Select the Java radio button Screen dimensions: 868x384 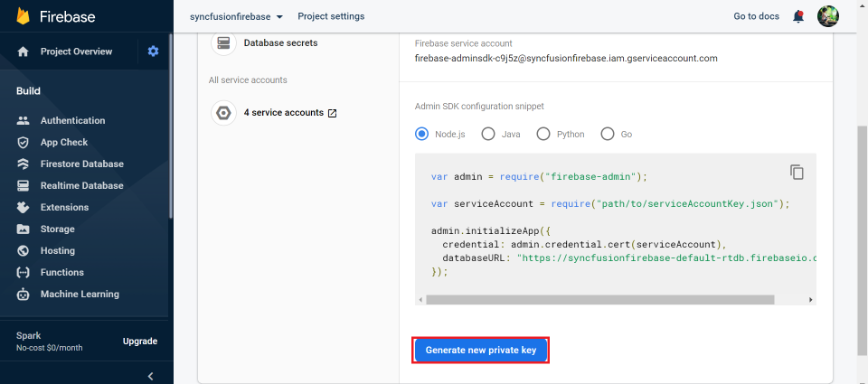[487, 134]
